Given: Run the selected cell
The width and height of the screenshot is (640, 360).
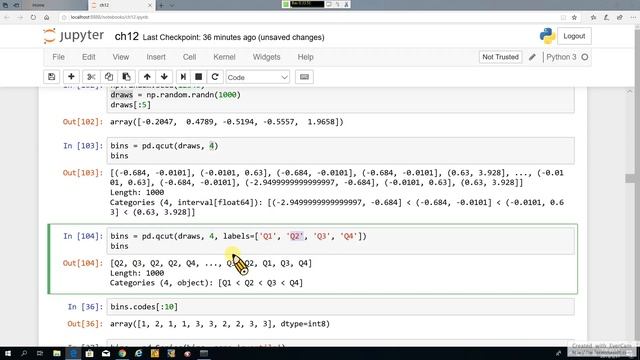Looking at the screenshot, I should point(183,77).
